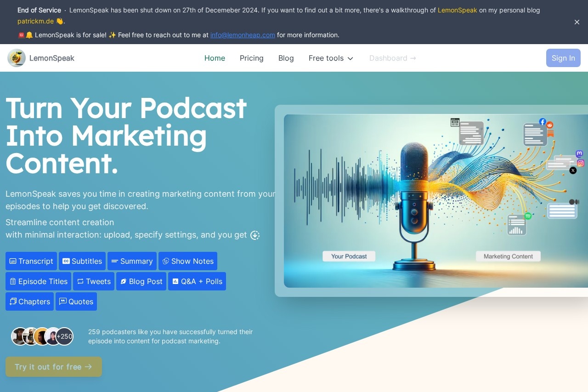Click the podcast microphone hero image
588x392 pixels.
pos(435,201)
